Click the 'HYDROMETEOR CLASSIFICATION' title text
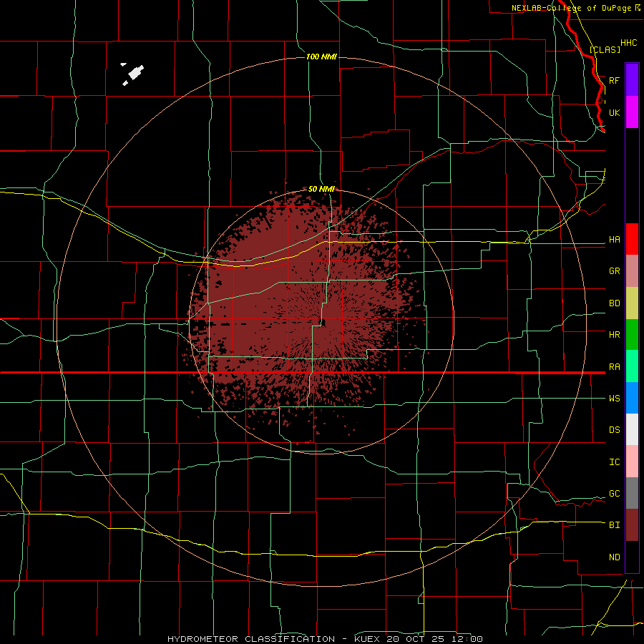Screen dimensions: 644x644 pos(251,639)
